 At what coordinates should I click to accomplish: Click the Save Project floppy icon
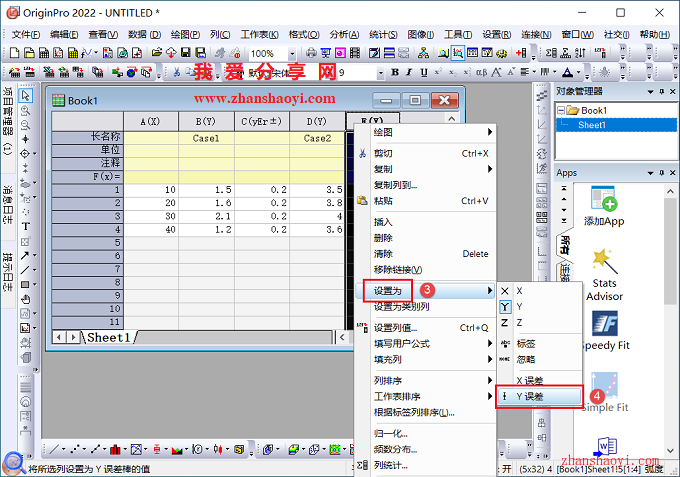click(186, 53)
